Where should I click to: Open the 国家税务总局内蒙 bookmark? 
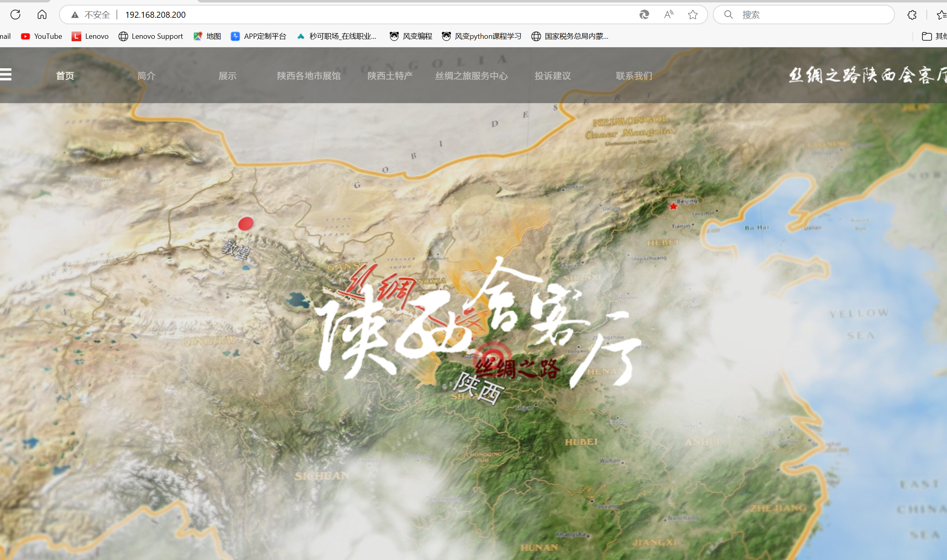pos(570,36)
